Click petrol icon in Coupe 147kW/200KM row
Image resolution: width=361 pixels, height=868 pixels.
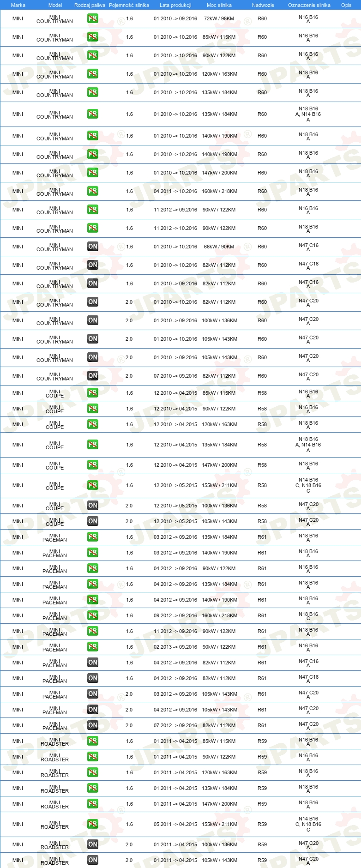(93, 465)
